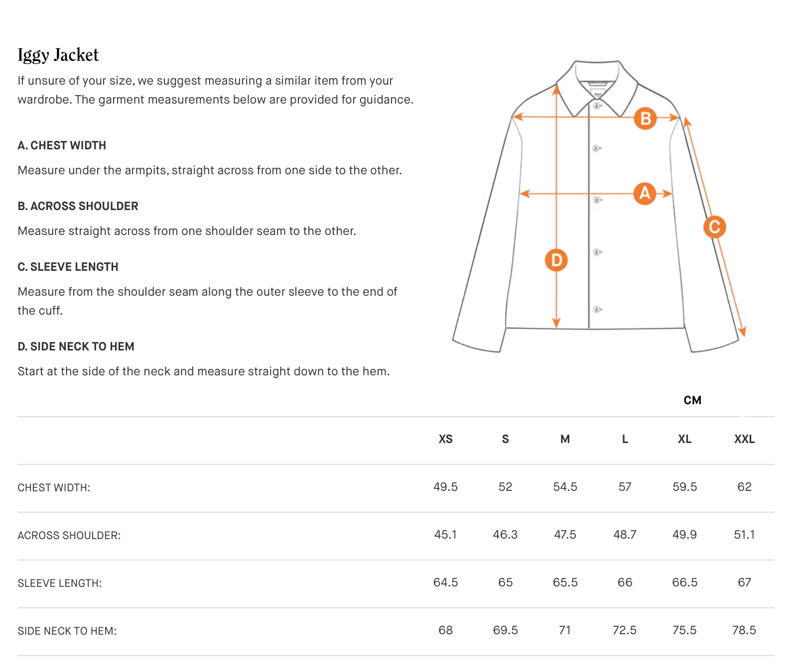The height and width of the screenshot is (672, 790).
Task: Click the bottom button on jacket illustration
Action: pyautogui.click(x=597, y=310)
